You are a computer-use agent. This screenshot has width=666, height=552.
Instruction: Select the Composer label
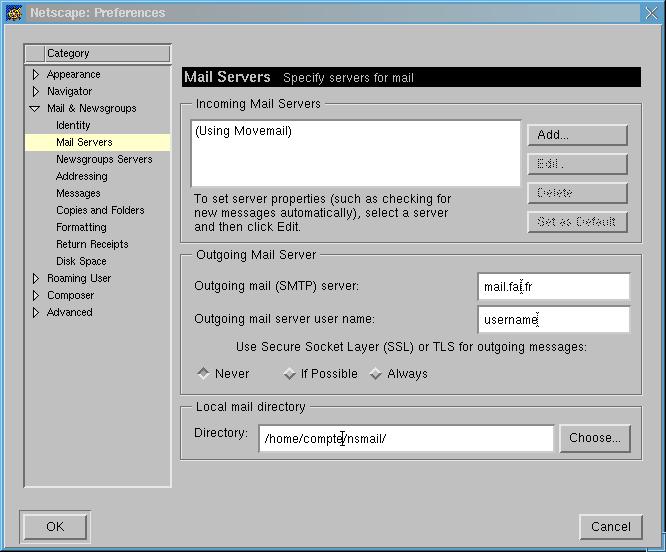pyautogui.click(x=71, y=295)
